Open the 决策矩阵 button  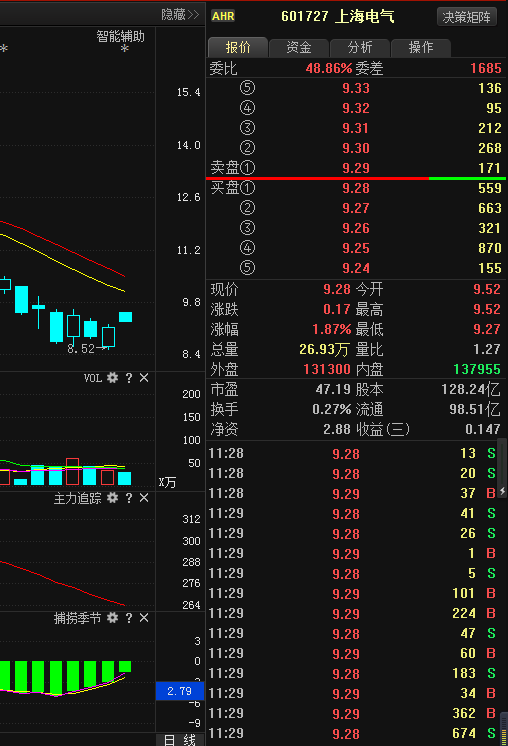(x=467, y=17)
